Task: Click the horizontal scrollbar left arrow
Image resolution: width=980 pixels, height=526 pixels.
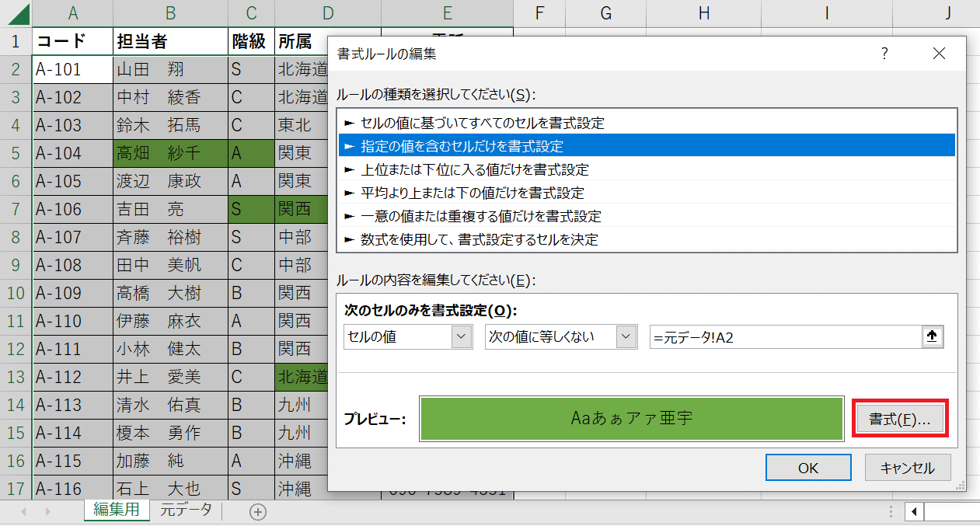Action: [x=915, y=511]
